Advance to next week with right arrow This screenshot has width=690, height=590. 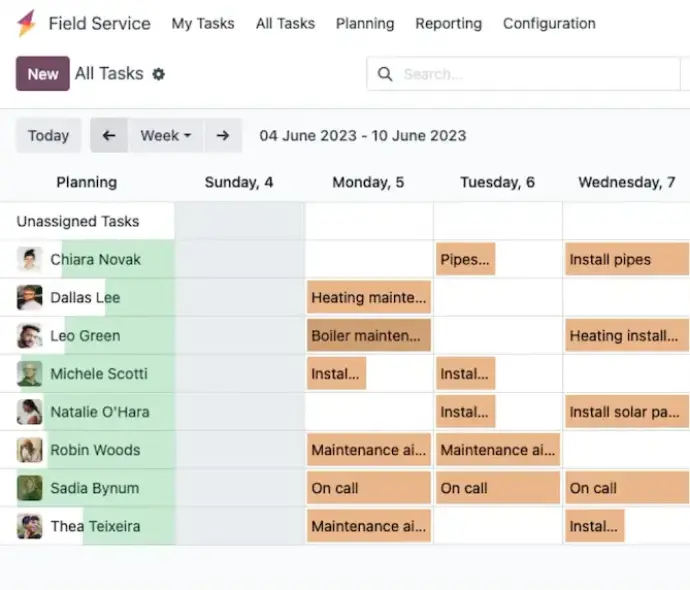tap(223, 136)
